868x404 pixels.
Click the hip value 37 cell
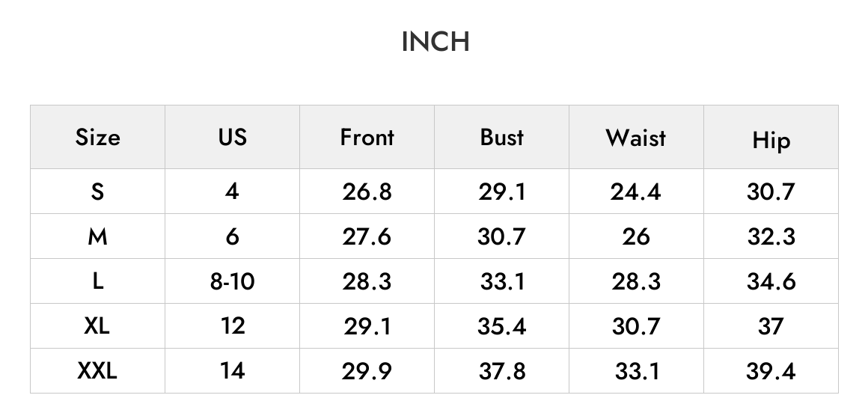tap(771, 326)
